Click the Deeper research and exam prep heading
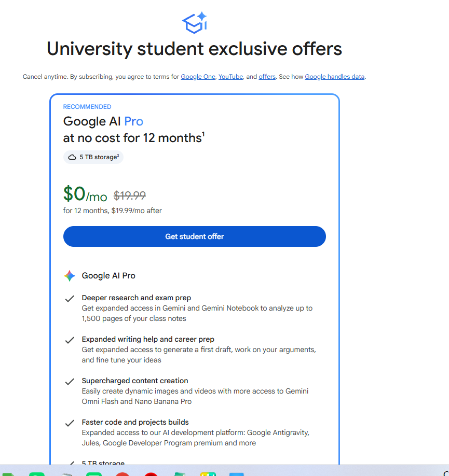This screenshot has height=476, width=449. tap(136, 298)
